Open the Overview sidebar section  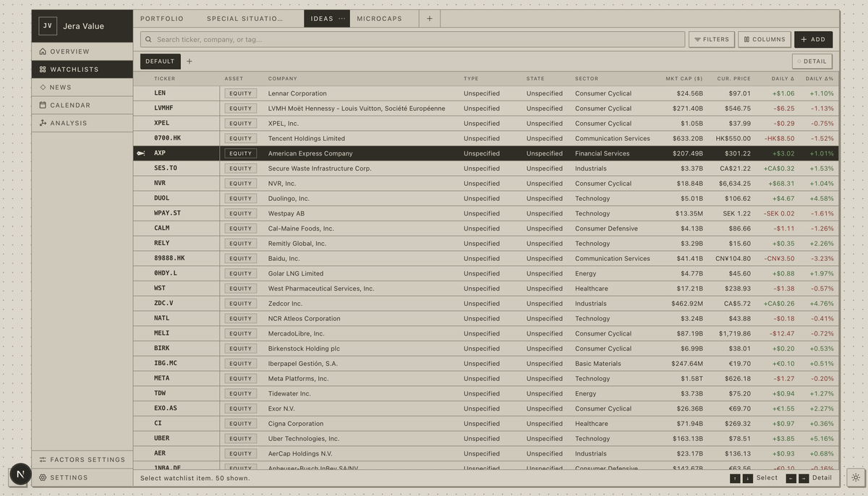tap(82, 51)
